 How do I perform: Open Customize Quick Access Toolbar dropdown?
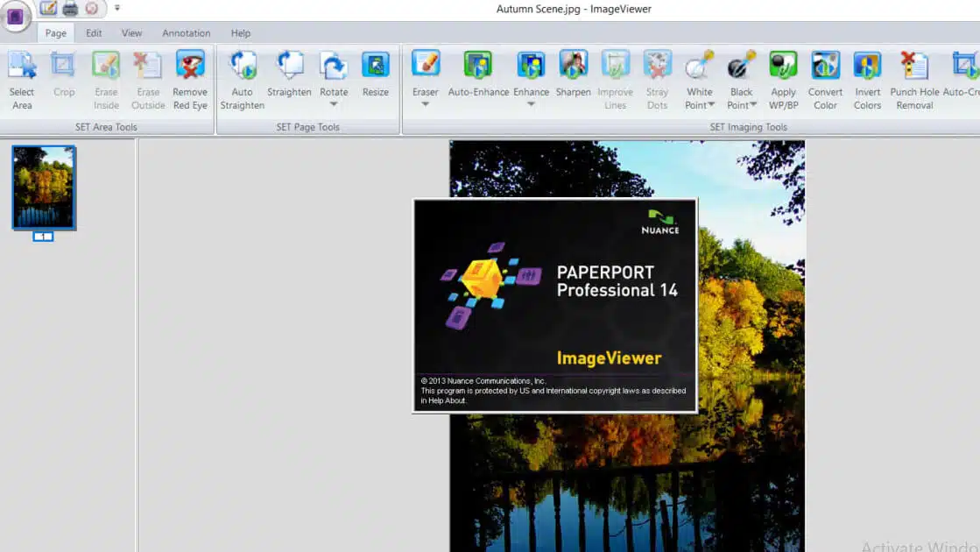click(116, 8)
